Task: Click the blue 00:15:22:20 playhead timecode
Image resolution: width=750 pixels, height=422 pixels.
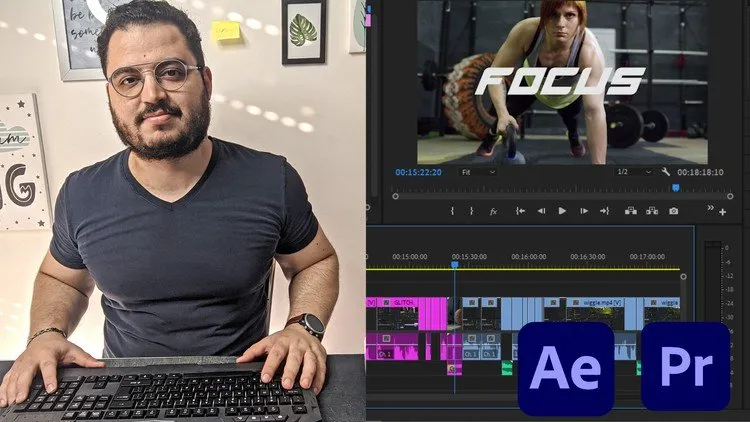Action: point(418,172)
